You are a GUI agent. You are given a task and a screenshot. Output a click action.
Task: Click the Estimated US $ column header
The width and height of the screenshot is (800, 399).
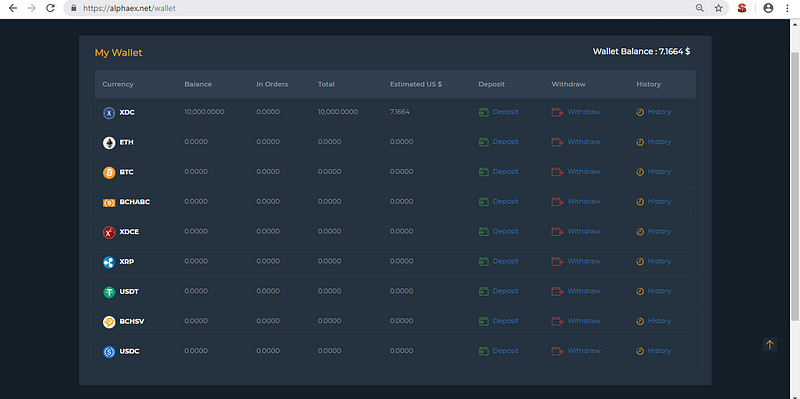416,84
